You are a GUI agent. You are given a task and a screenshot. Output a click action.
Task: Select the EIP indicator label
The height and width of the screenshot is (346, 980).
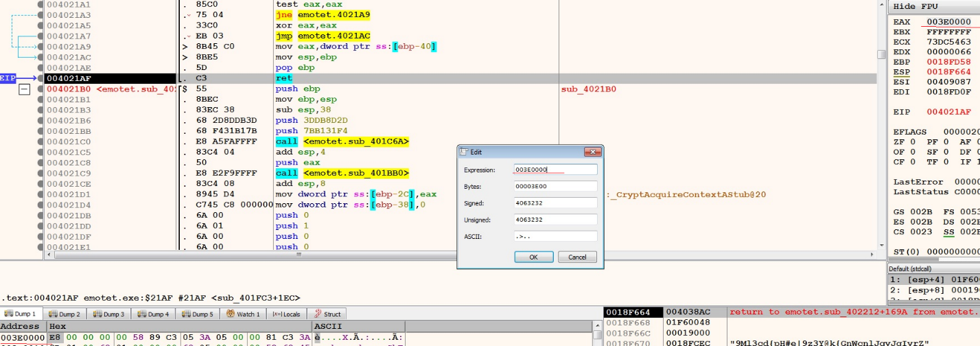[8, 78]
